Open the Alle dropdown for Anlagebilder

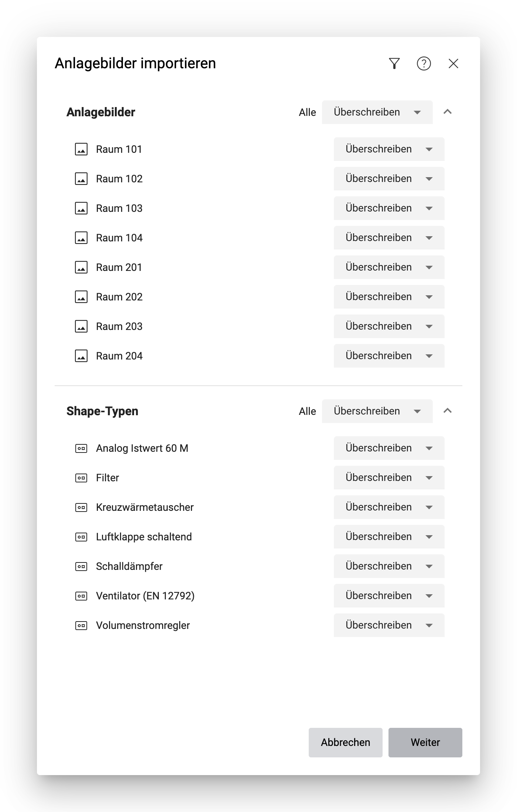pos(377,112)
